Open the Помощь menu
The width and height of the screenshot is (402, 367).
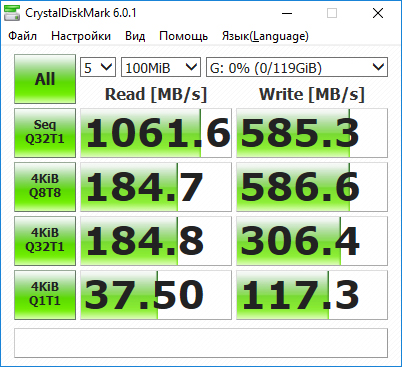pyautogui.click(x=183, y=36)
